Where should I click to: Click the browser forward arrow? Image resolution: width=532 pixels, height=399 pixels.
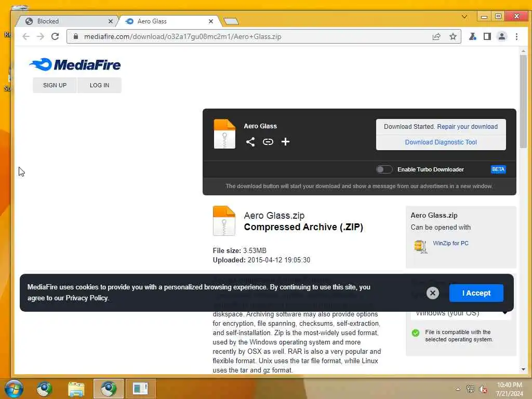(41, 36)
